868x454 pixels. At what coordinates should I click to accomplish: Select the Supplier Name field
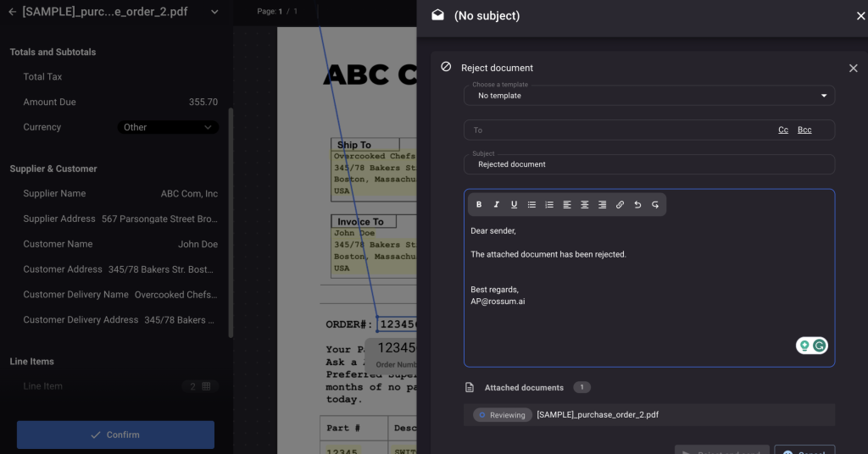[120, 194]
